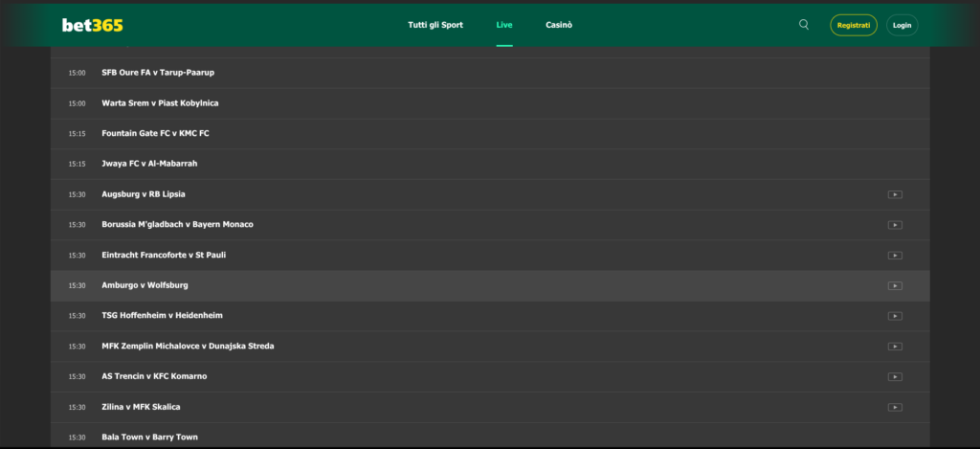The width and height of the screenshot is (980, 449).
Task: Click the Registrati button
Action: [x=853, y=25]
